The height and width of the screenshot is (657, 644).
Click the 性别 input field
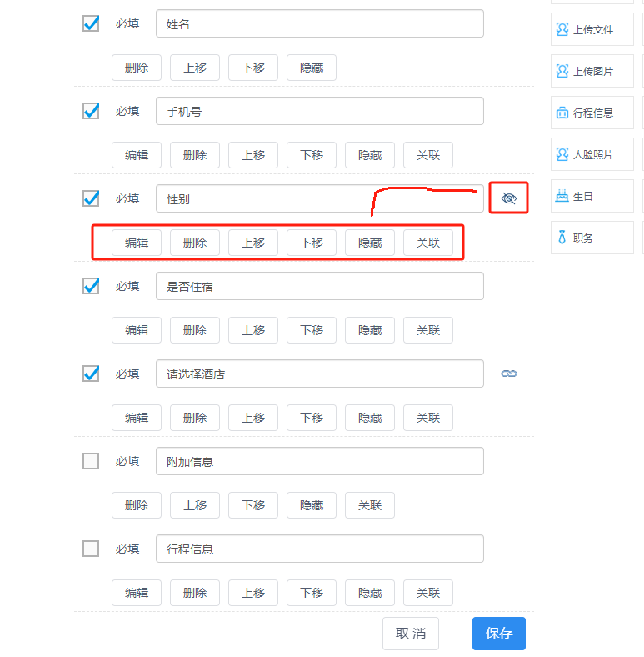(320, 198)
